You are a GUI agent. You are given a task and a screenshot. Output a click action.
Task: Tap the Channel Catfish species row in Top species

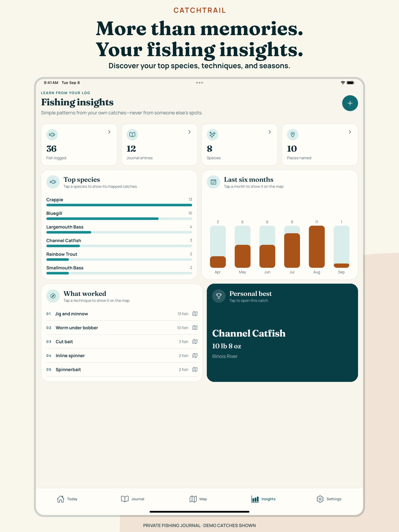[119, 242]
